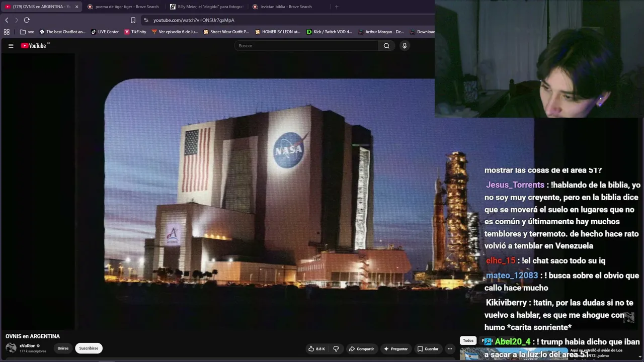The image size is (644, 362).
Task: Click the streamer webcam overlay
Action: pyautogui.click(x=539, y=59)
